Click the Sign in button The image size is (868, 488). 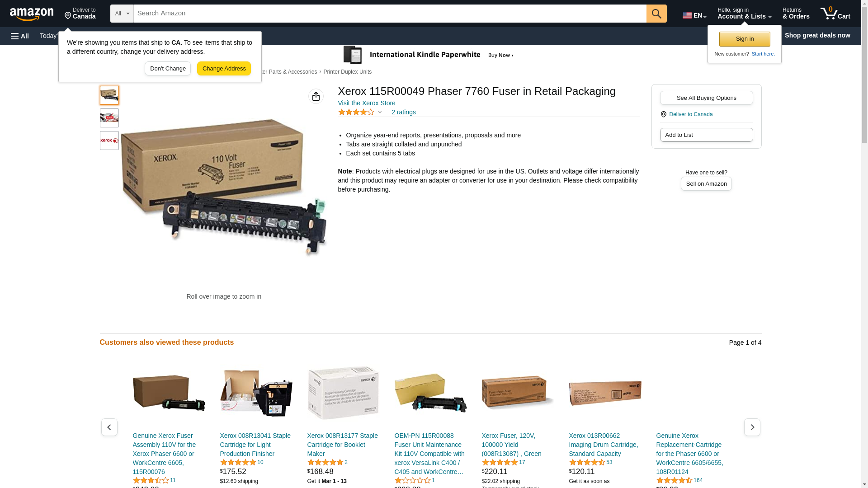pyautogui.click(x=745, y=39)
